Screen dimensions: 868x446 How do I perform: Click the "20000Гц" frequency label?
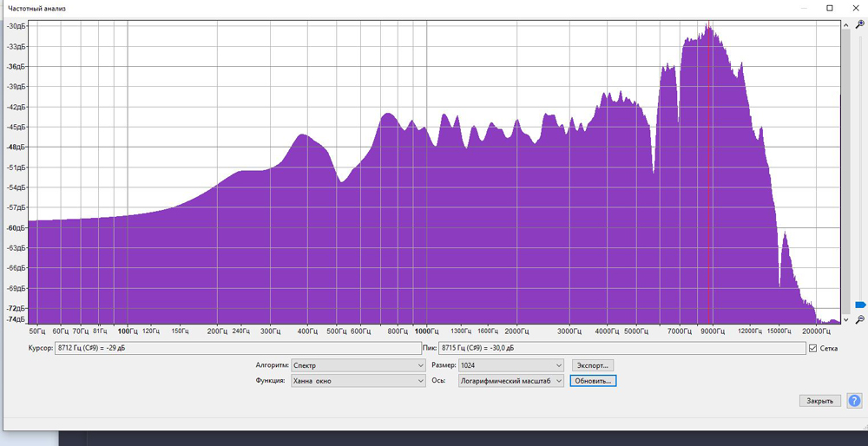point(817,331)
